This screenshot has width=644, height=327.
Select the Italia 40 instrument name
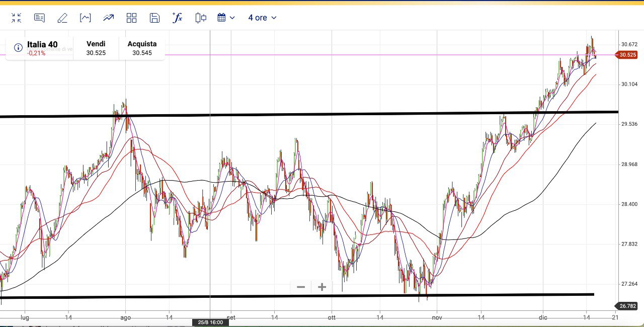(x=42, y=44)
